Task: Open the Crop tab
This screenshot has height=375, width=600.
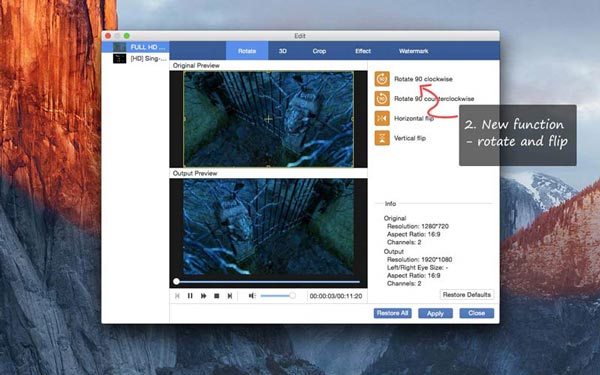Action: pyautogui.click(x=319, y=51)
